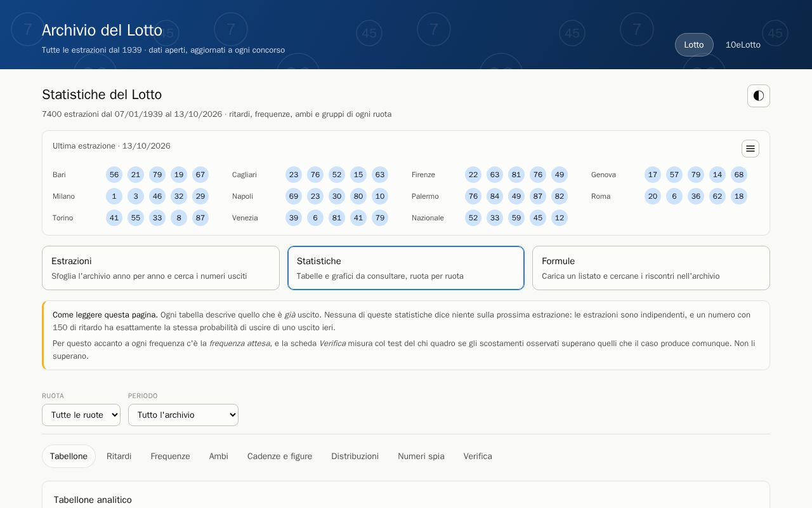
Task: Click 'Ultima estrazione · 13/10/2026' text
Action: click(x=112, y=146)
